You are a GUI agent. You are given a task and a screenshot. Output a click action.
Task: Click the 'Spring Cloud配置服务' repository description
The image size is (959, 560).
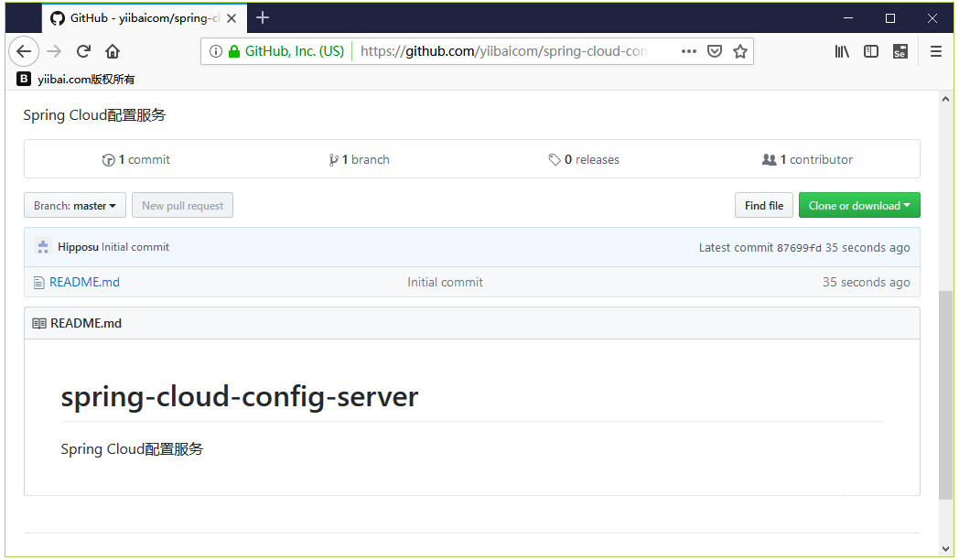click(94, 115)
